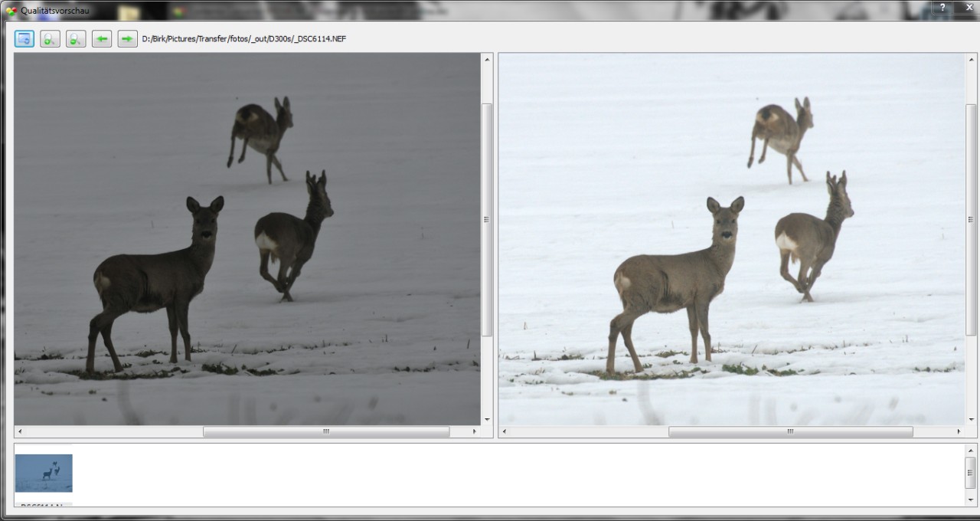This screenshot has width=980, height=521.
Task: Click left preview horizontal scrollbar left arrow
Action: (x=20, y=432)
